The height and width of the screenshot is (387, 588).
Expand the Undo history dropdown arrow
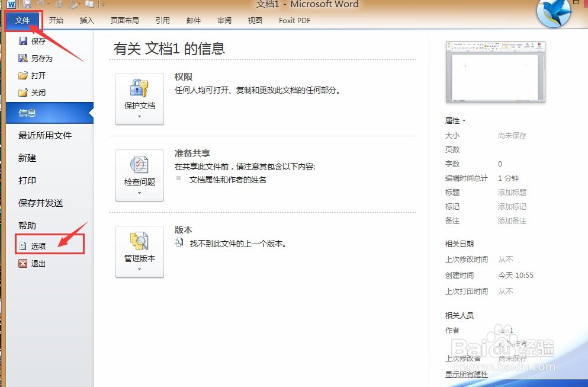tap(49, 4)
